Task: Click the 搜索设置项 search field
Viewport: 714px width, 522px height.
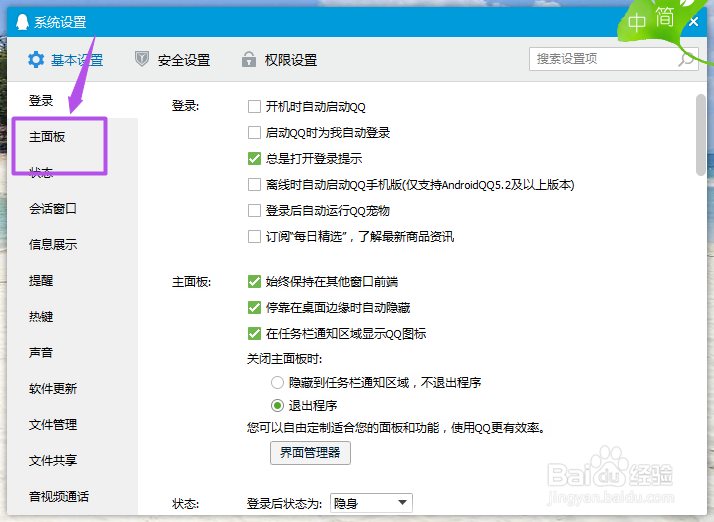Action: pyautogui.click(x=613, y=59)
